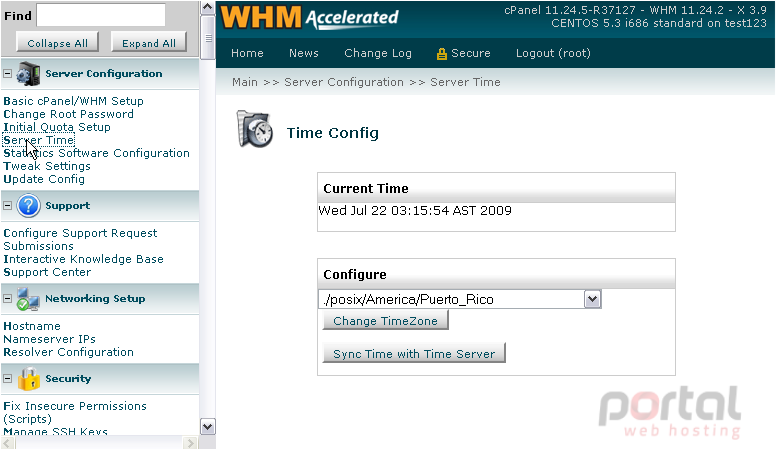776x450 pixels.
Task: Click the Support question-mark icon
Action: 28,205
